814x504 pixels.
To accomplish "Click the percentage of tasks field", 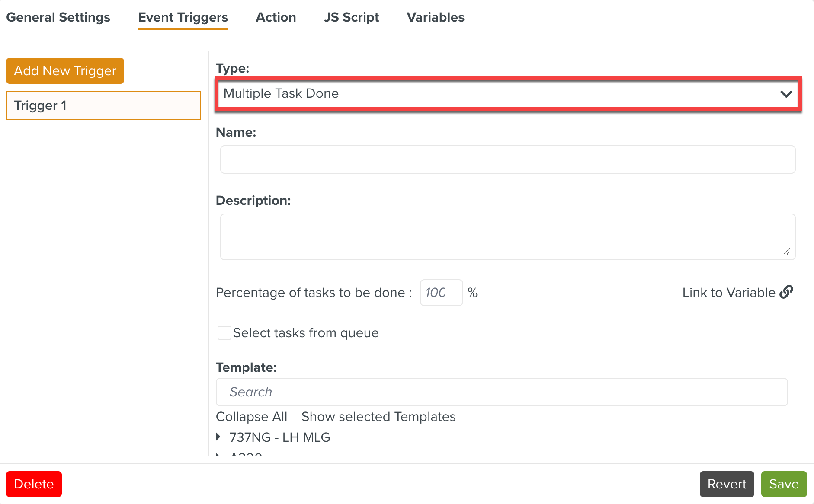I will point(441,293).
